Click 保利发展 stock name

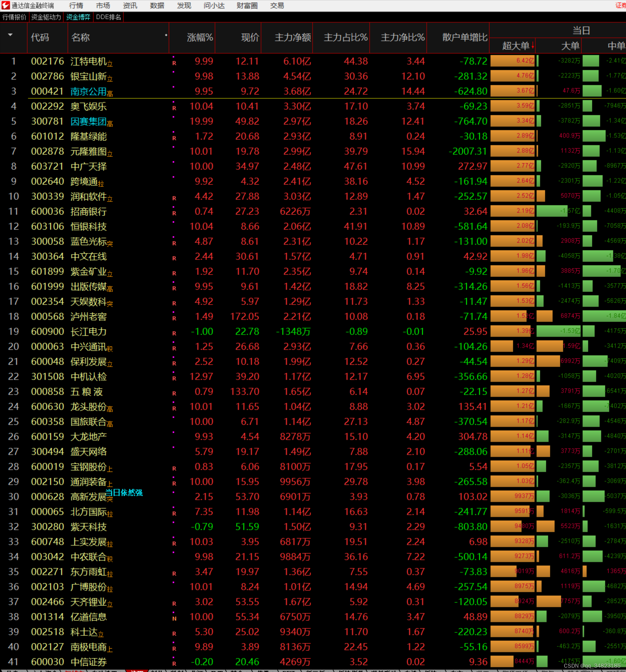pos(88,362)
